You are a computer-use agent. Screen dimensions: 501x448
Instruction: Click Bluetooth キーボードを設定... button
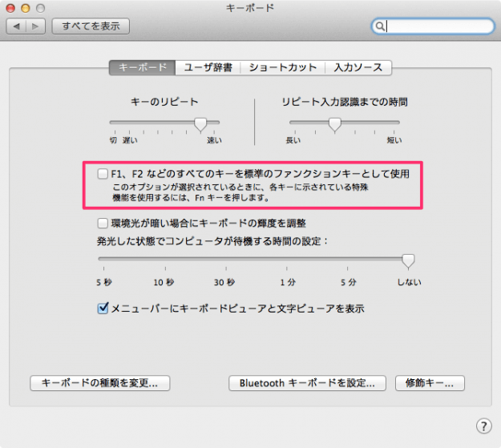307,383
